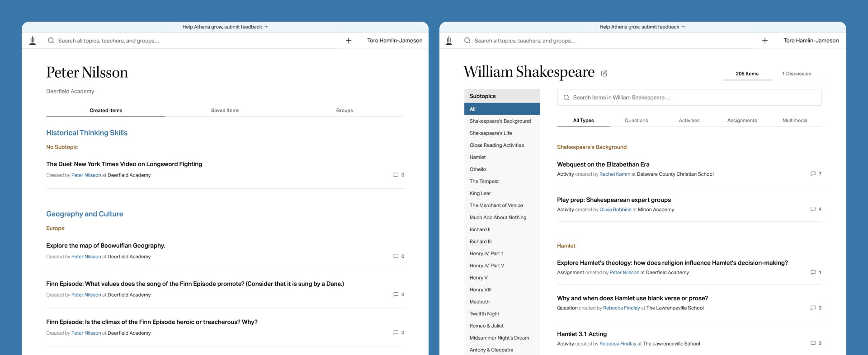Click the edit pencil icon beside William Shakespeare
Viewport: 868px width, 355px height.
[604, 73]
